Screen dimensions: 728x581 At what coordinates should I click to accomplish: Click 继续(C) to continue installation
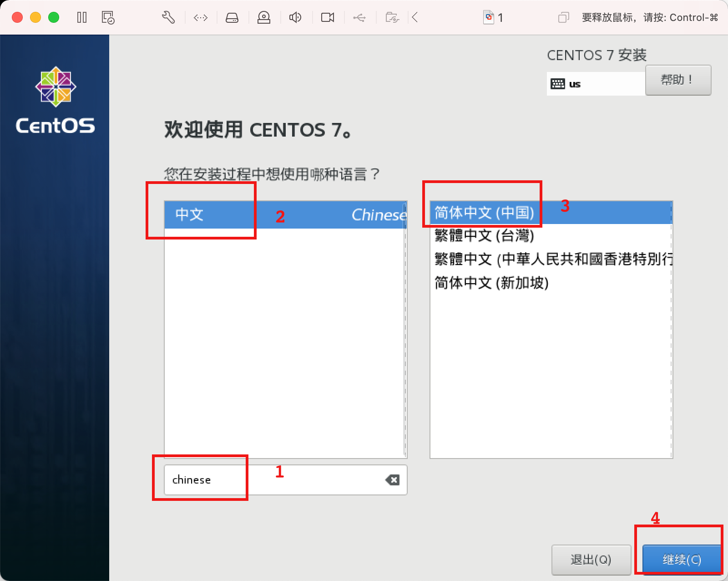(682, 559)
